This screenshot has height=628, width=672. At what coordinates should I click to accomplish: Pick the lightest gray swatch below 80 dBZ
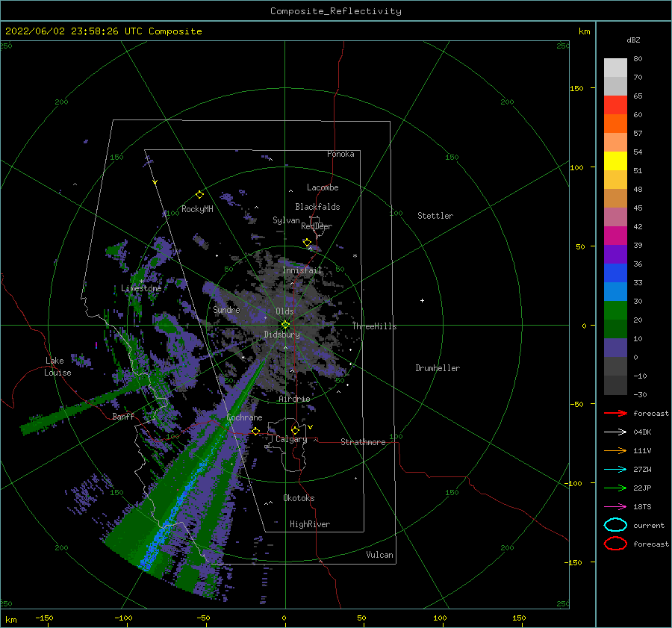point(615,68)
